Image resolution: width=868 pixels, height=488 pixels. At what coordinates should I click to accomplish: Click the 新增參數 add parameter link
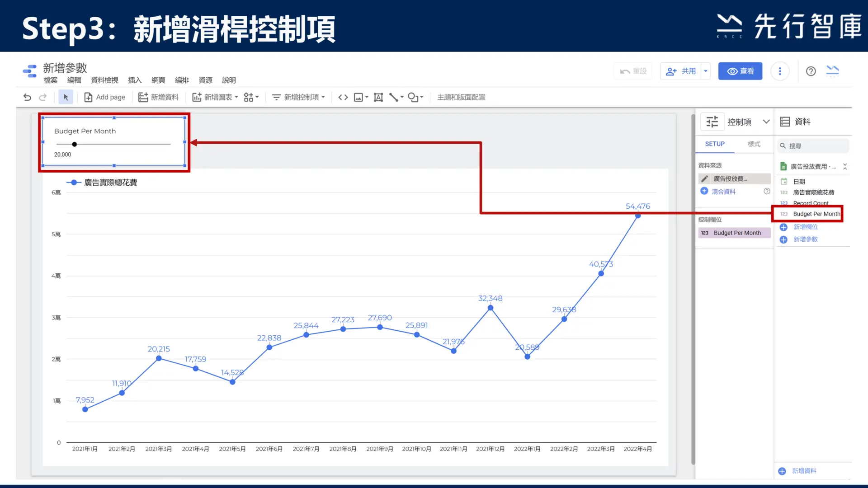tap(805, 239)
